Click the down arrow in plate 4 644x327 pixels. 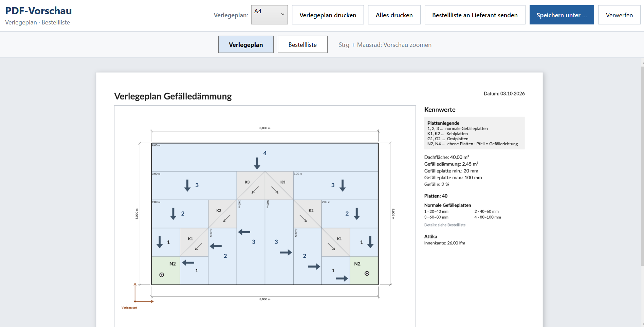coord(257,163)
